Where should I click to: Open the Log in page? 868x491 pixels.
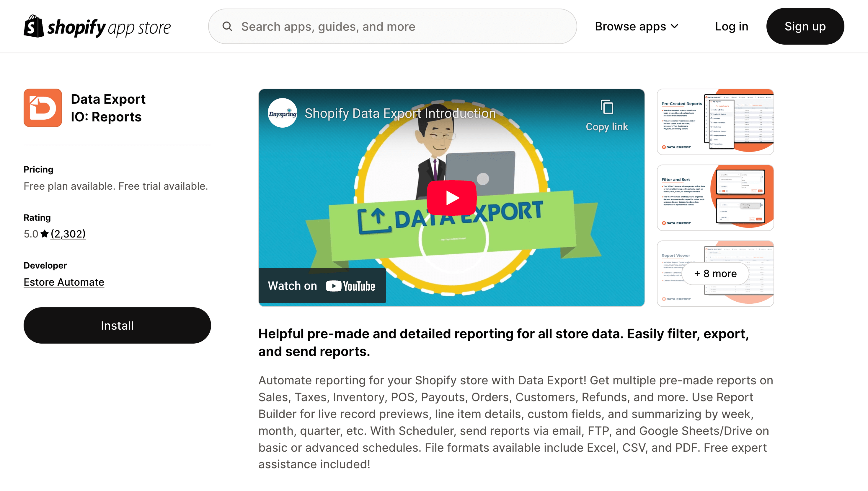tap(731, 26)
